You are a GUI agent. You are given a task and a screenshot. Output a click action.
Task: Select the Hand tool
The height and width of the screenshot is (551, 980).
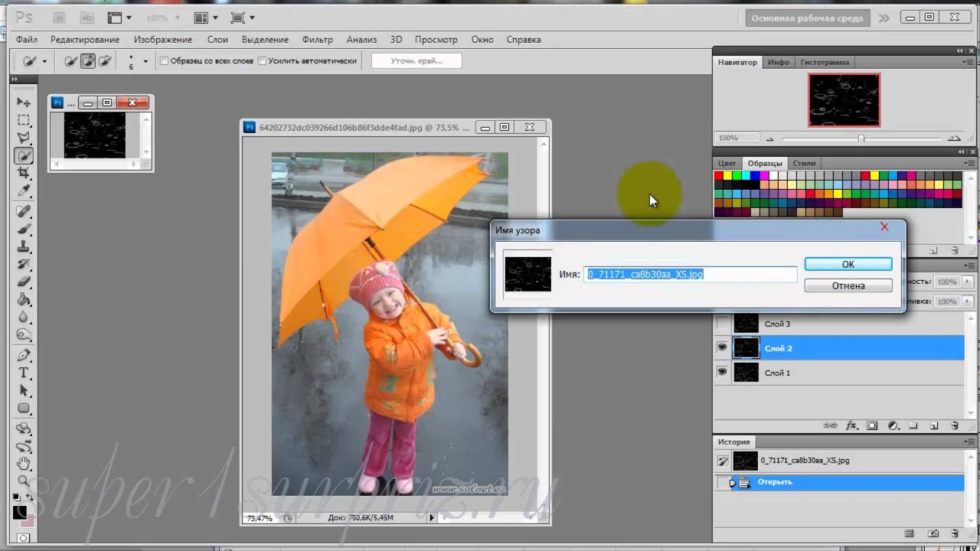[x=24, y=464]
